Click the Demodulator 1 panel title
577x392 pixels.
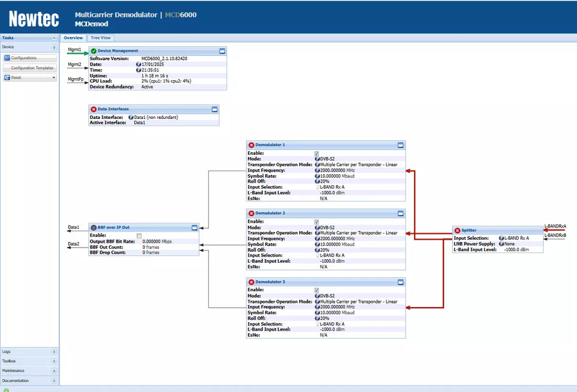(x=270, y=145)
